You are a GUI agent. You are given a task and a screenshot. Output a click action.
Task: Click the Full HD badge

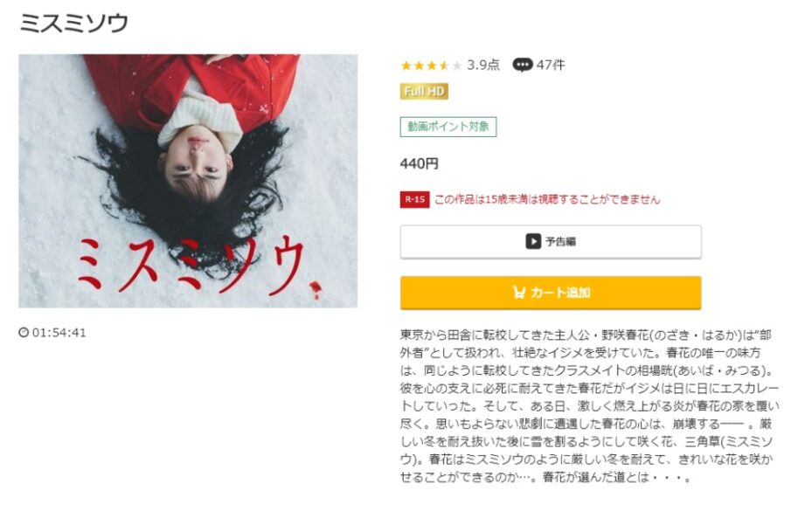point(424,92)
